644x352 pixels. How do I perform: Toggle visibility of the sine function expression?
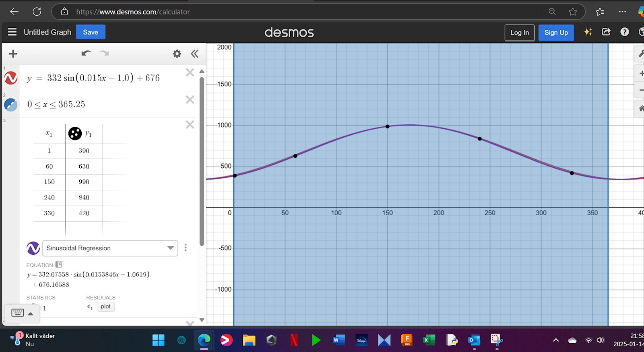tap(11, 78)
